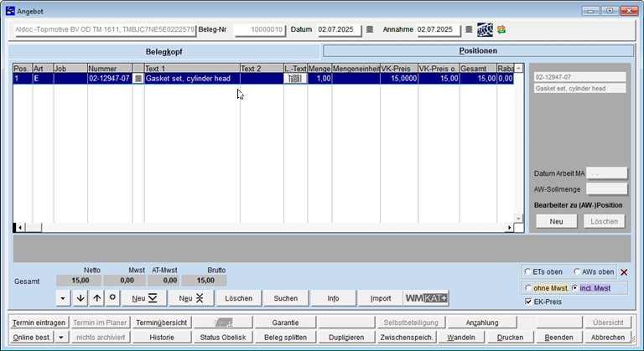
Task: Click the Info button
Action: tap(333, 298)
